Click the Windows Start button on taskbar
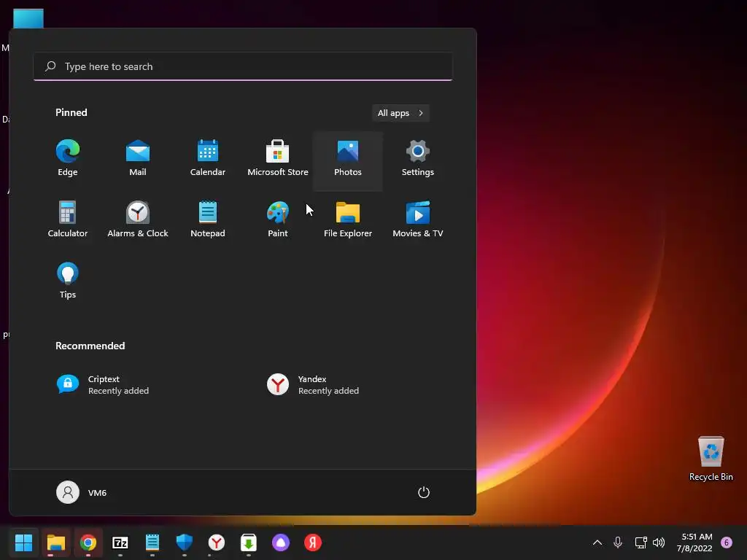Image resolution: width=747 pixels, height=560 pixels. point(24,542)
